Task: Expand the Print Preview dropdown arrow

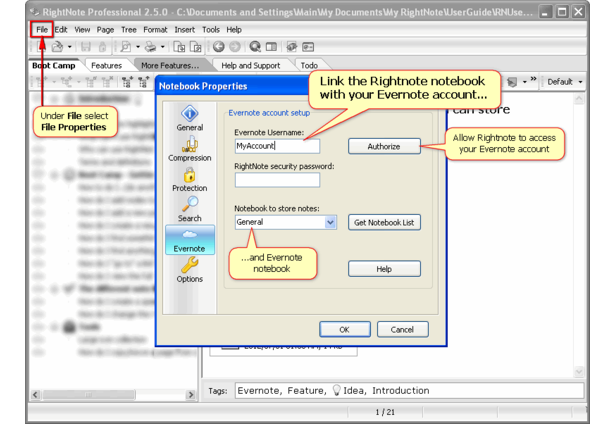Action: [138, 47]
